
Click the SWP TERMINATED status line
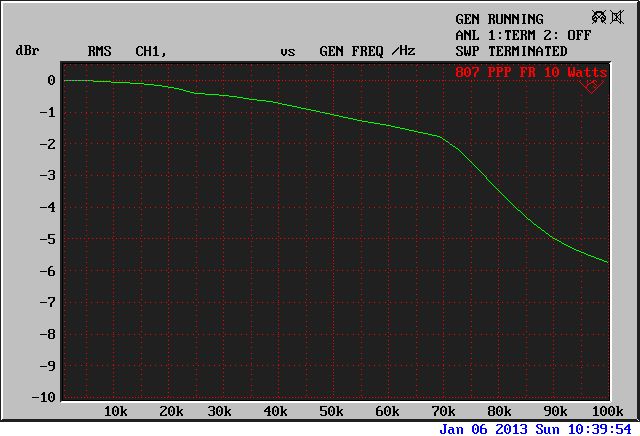(x=511, y=51)
